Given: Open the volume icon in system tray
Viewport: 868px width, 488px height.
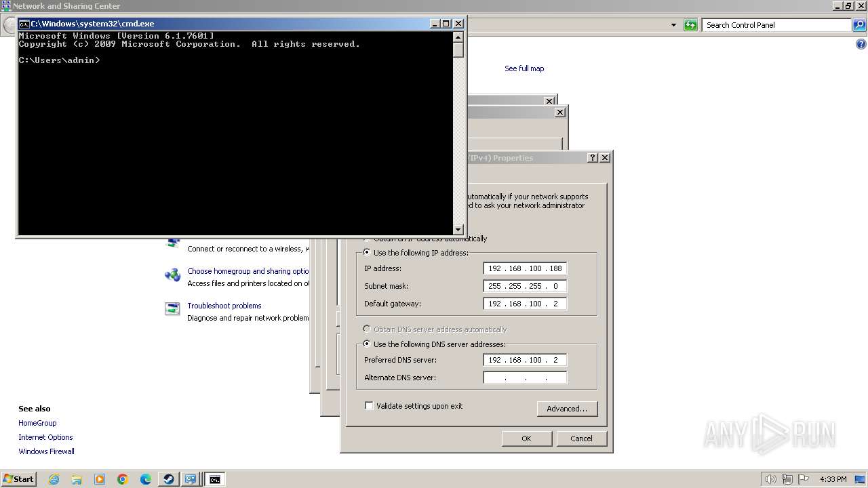Looking at the screenshot, I should (x=771, y=479).
